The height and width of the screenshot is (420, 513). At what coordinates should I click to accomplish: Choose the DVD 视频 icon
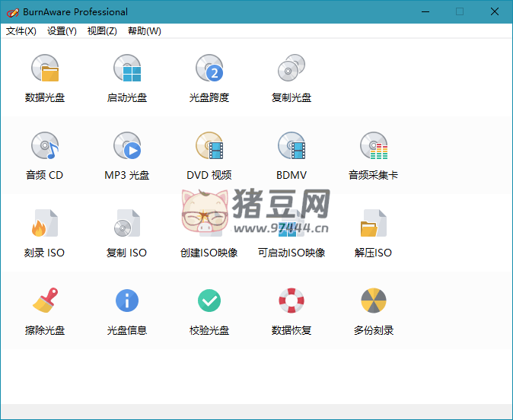coord(209,147)
